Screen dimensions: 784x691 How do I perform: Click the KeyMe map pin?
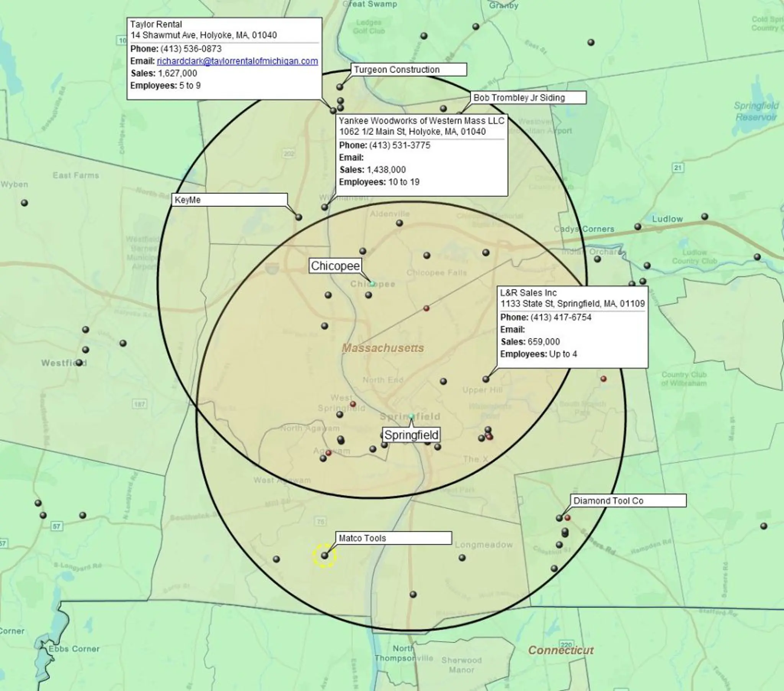pyautogui.click(x=299, y=217)
